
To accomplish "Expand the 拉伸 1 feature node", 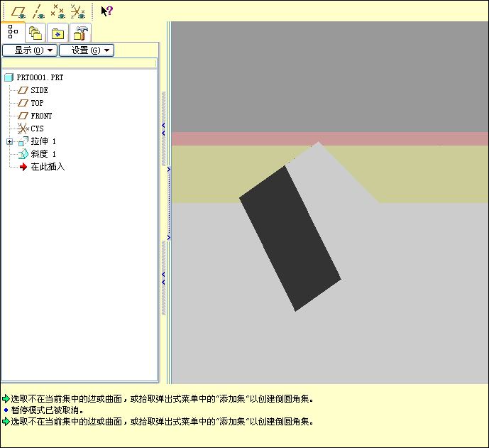I will tap(10, 141).
